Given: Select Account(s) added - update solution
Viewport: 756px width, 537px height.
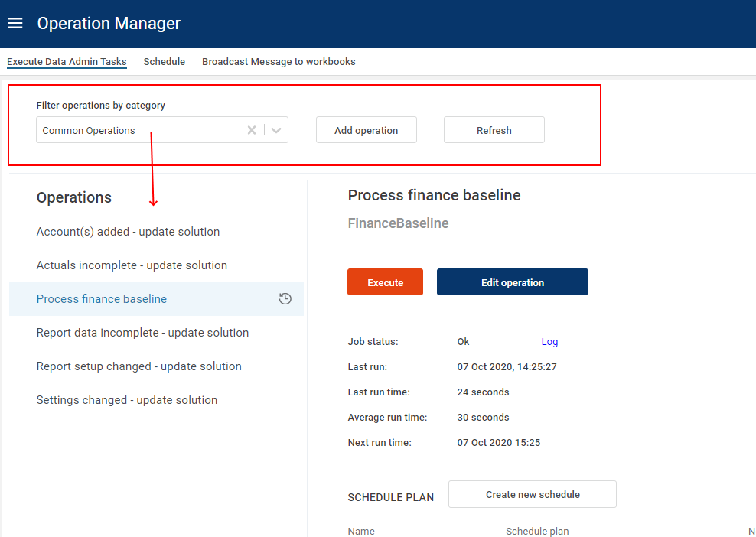Looking at the screenshot, I should click(128, 232).
